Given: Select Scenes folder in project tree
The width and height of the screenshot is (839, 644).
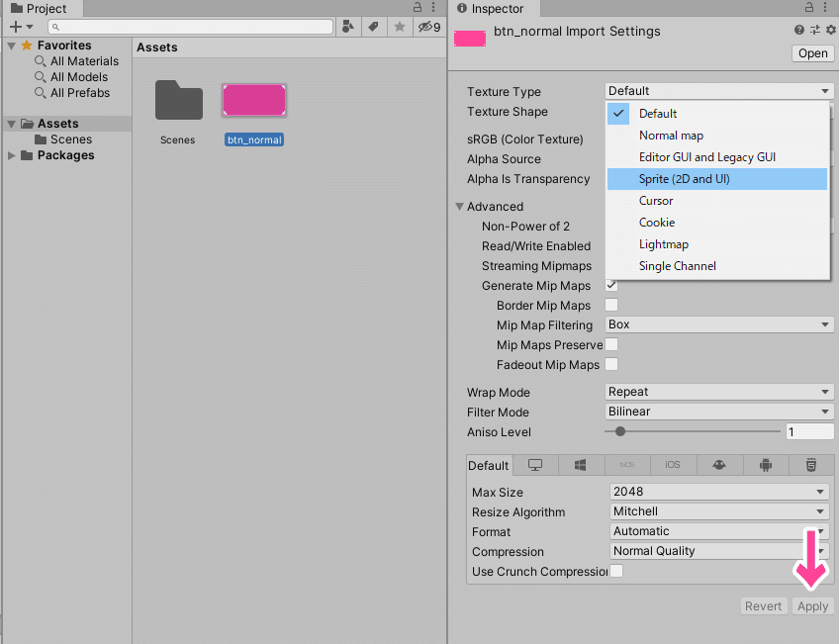Looking at the screenshot, I should tap(63, 139).
